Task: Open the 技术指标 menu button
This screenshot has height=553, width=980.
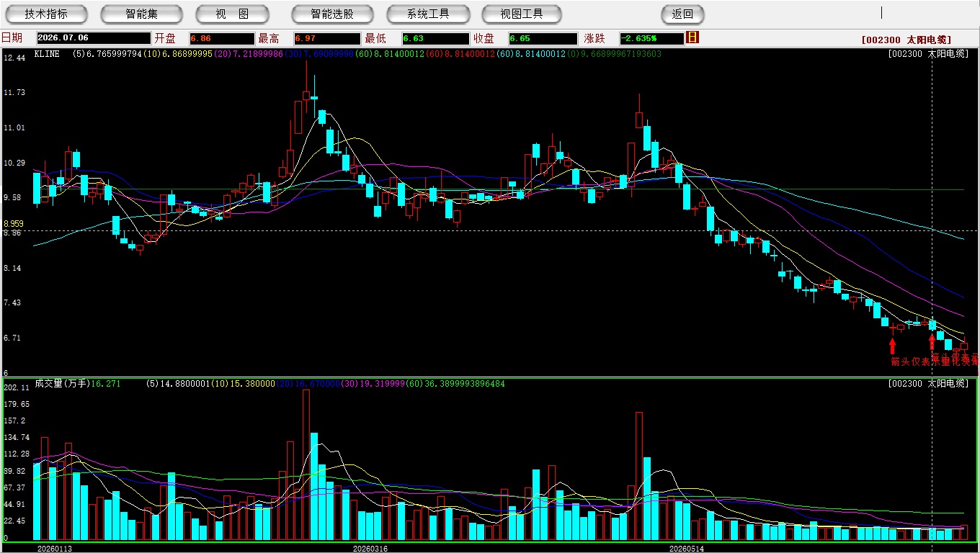Action: 46,14
